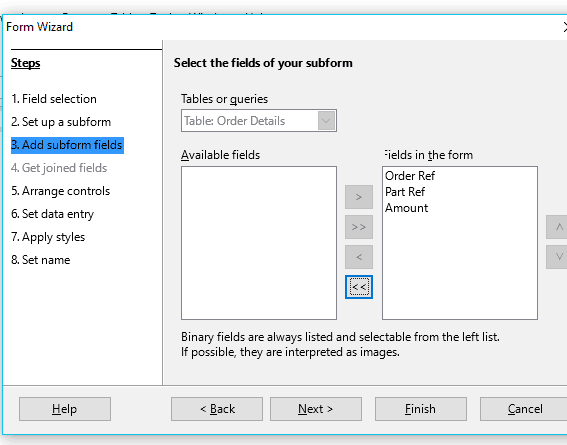
Task: Go to step 7 Apply styles
Action: 48,237
